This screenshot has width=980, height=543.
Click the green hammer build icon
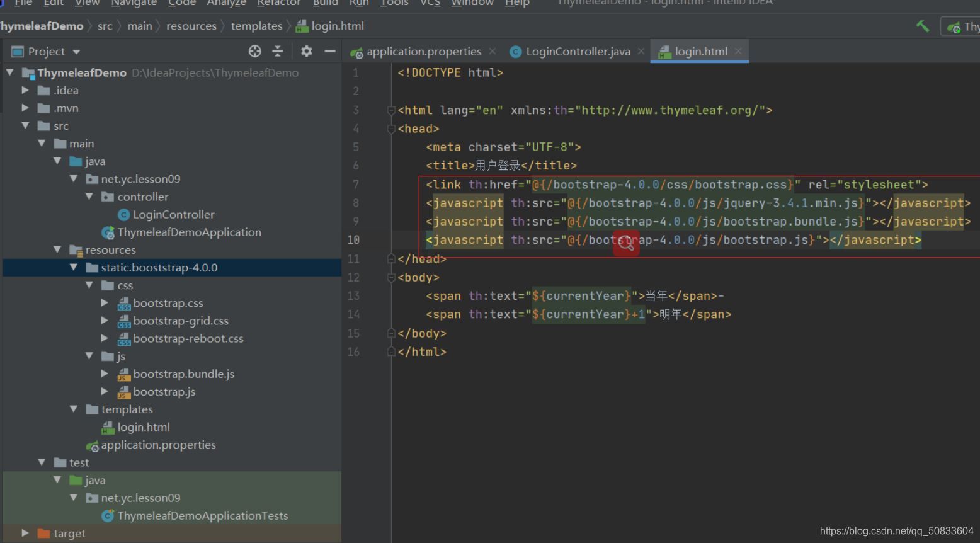pyautogui.click(x=923, y=26)
